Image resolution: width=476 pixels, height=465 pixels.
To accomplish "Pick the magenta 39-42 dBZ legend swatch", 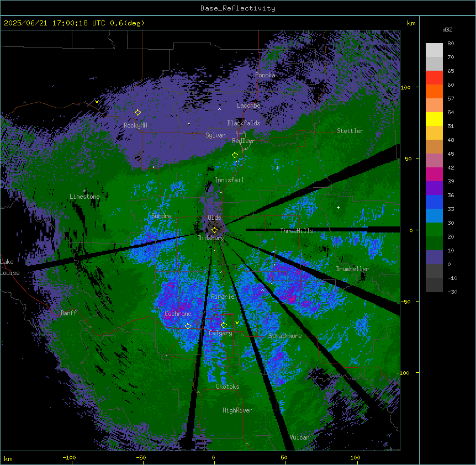I will (434, 175).
